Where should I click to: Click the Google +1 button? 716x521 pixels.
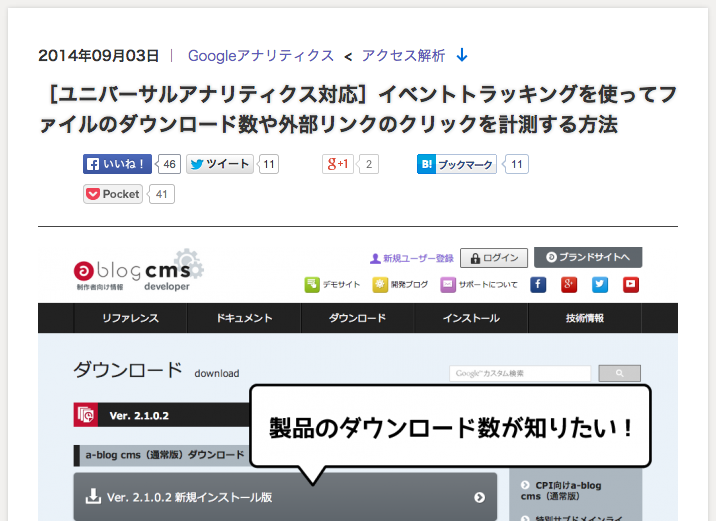point(338,164)
